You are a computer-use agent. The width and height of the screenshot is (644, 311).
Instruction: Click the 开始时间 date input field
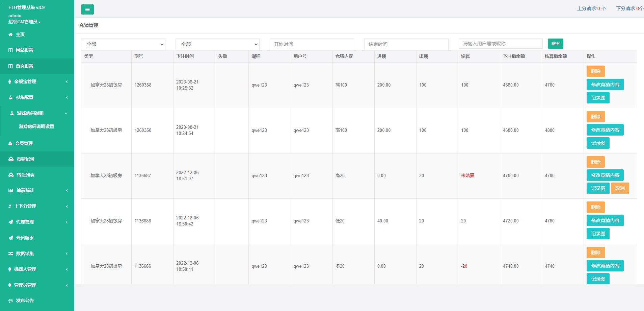click(312, 44)
